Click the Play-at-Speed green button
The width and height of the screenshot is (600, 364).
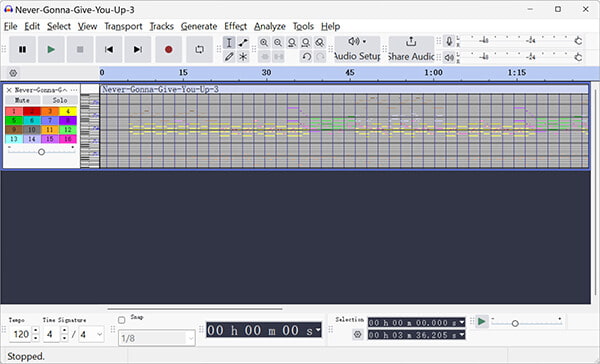[482, 322]
